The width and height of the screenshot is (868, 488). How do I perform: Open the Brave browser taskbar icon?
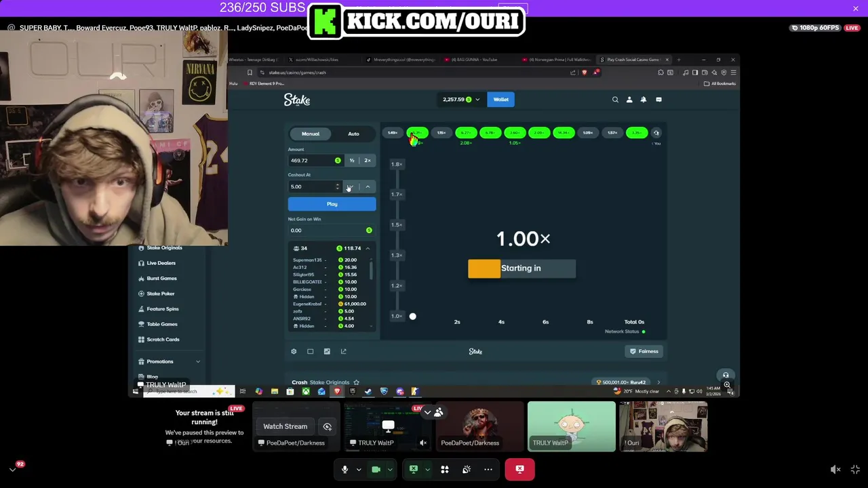(x=337, y=391)
